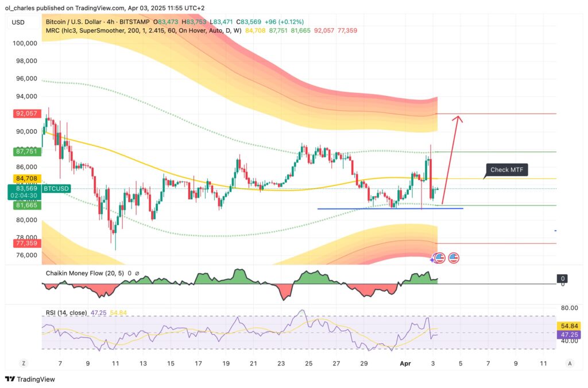The width and height of the screenshot is (588, 388).
Task: Click the BTCUSD label on the price scale
Action: click(x=57, y=188)
